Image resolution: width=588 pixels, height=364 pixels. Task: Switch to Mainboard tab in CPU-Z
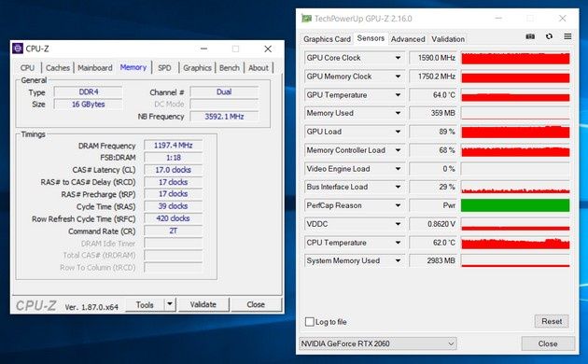pyautogui.click(x=95, y=68)
